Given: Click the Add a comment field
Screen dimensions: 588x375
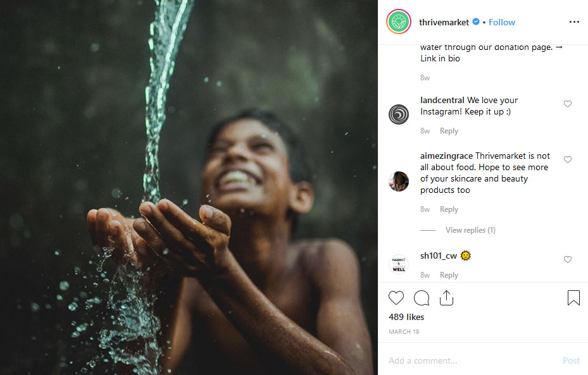Looking at the screenshot, I should point(473,360).
